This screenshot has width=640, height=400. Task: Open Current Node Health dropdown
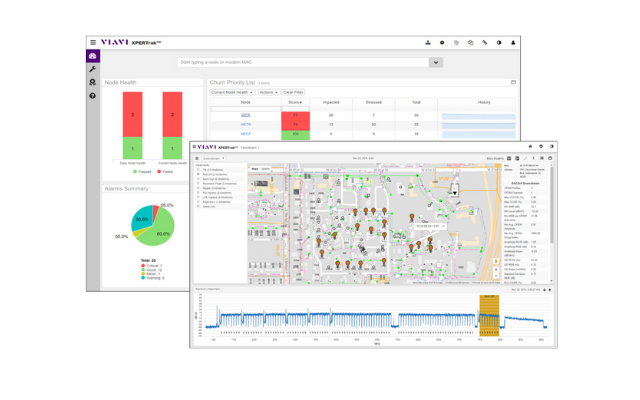pyautogui.click(x=232, y=92)
